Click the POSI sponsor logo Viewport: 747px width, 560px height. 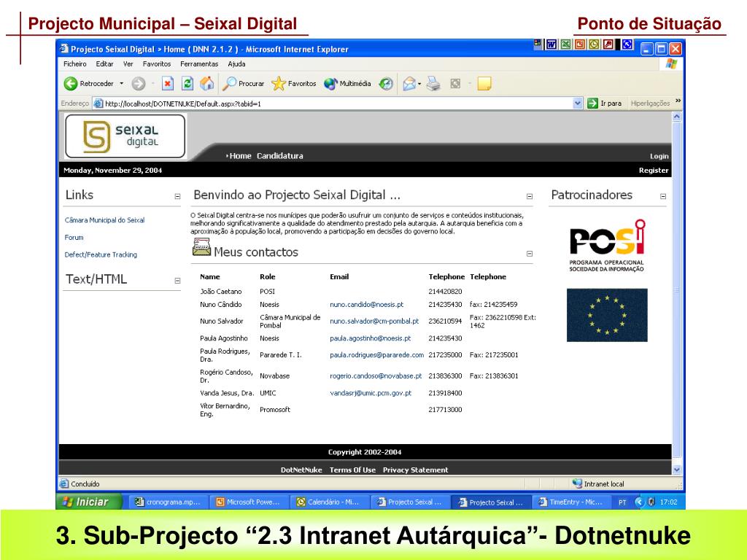(x=607, y=246)
